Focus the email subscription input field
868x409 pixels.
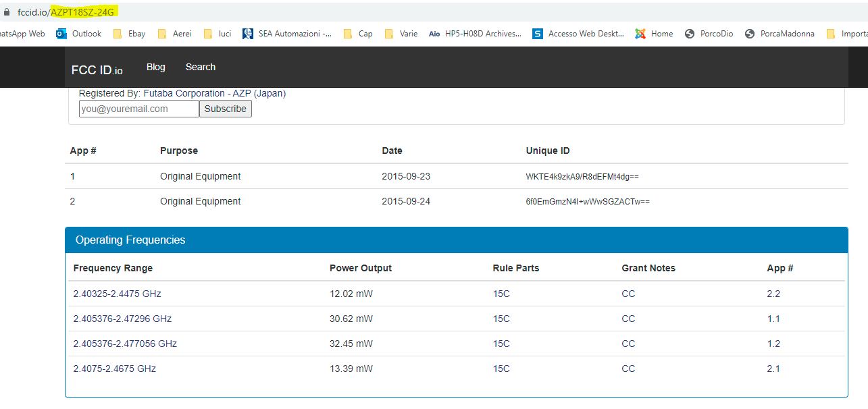tap(139, 109)
